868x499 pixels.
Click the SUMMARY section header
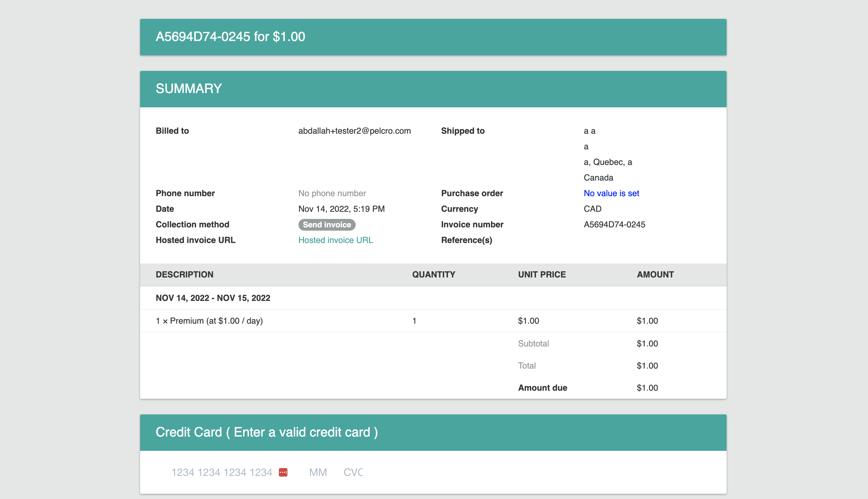coord(189,89)
